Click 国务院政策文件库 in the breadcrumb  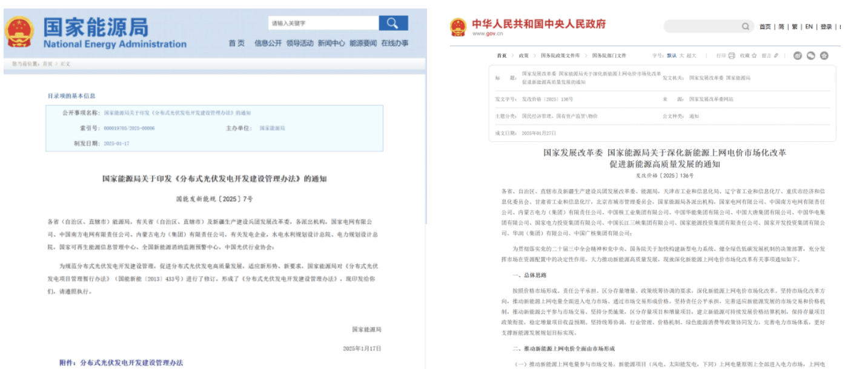tap(560, 55)
